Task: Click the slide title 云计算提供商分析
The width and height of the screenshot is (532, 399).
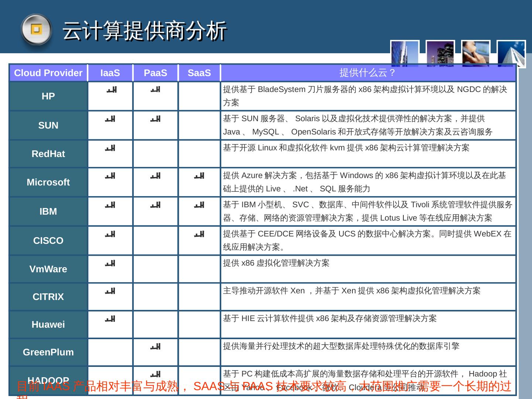Action: (x=144, y=30)
